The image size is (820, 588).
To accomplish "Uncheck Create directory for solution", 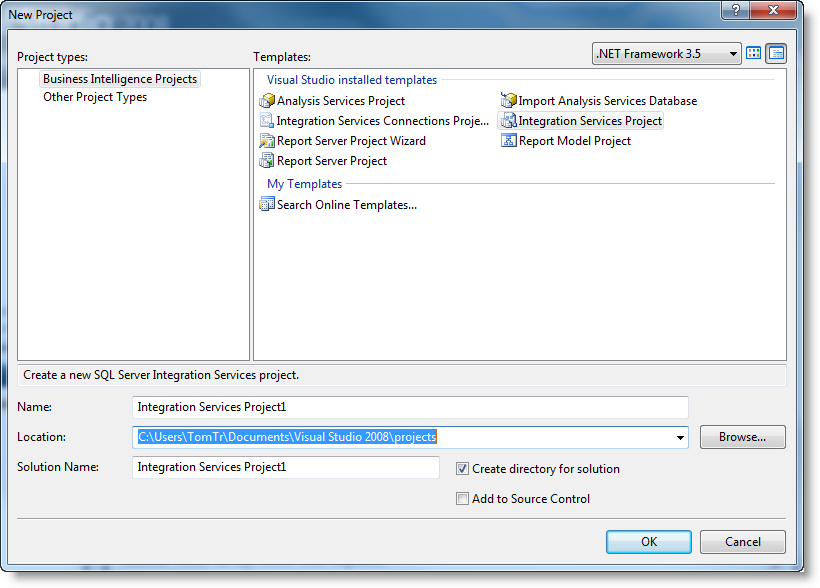I will pyautogui.click(x=462, y=469).
